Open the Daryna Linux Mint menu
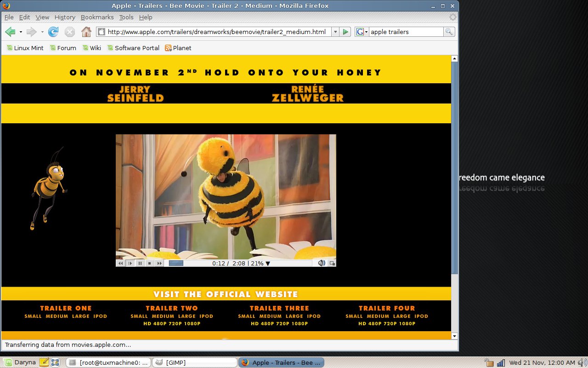This screenshot has width=588, height=368. click(20, 362)
